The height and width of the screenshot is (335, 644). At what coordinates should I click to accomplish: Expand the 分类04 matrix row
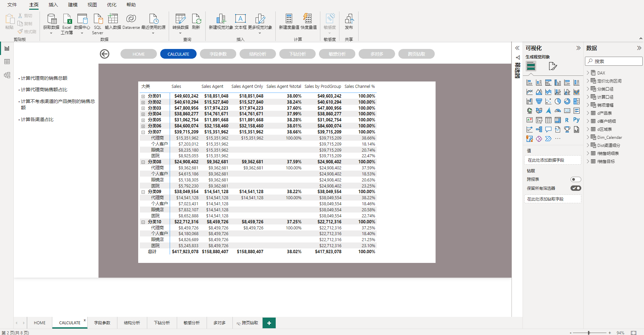[x=143, y=114]
